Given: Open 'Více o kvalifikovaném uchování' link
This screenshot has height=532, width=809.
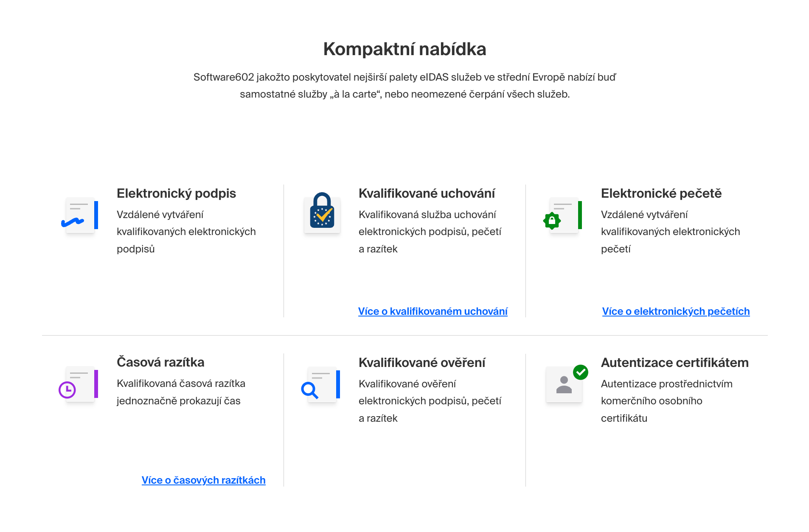Looking at the screenshot, I should point(433,311).
